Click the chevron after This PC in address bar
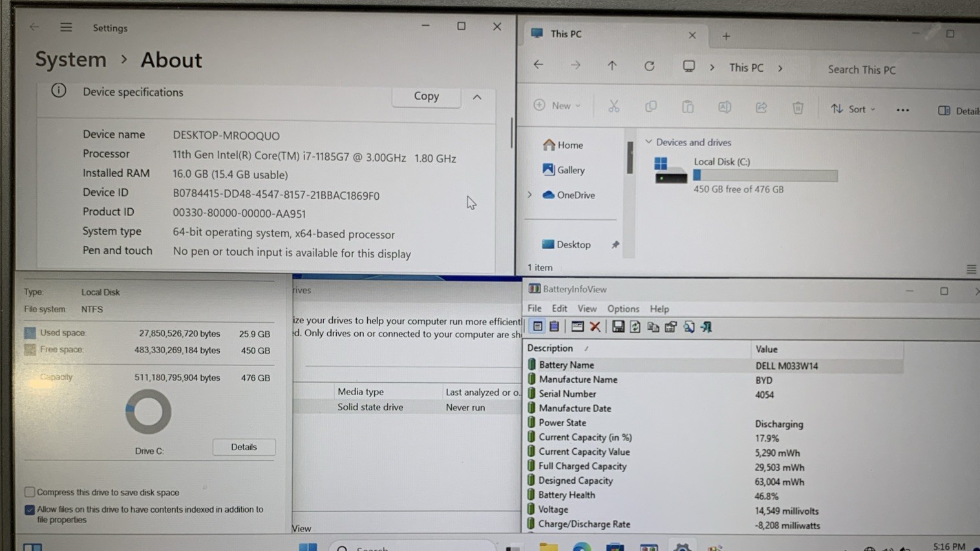980x551 pixels. click(x=780, y=68)
